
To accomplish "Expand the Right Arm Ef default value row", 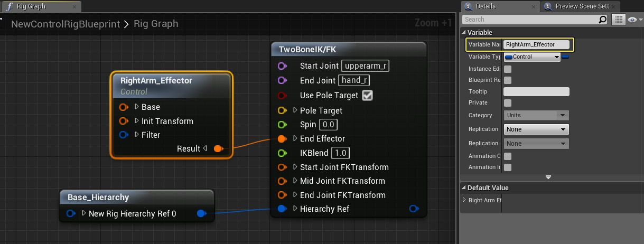I will pos(464,200).
